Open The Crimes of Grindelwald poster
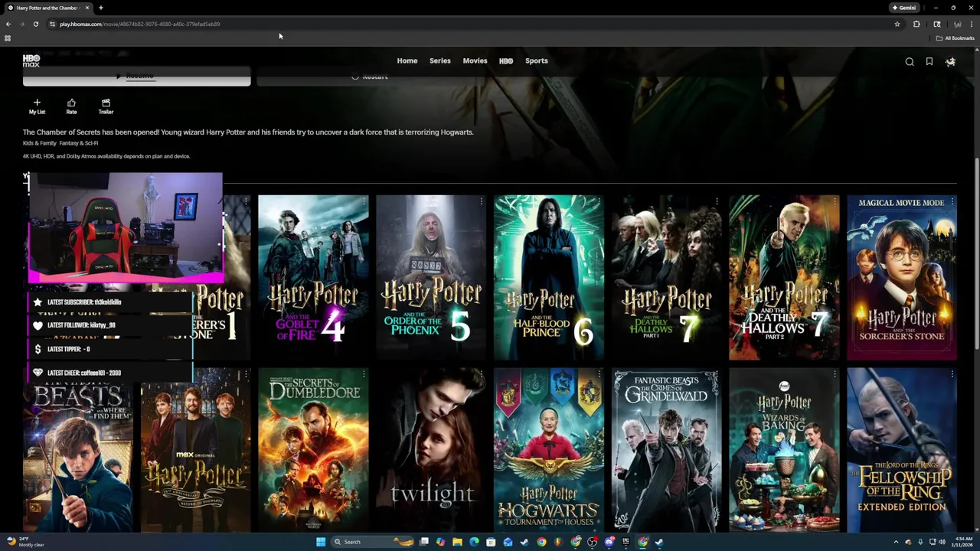 coord(667,450)
